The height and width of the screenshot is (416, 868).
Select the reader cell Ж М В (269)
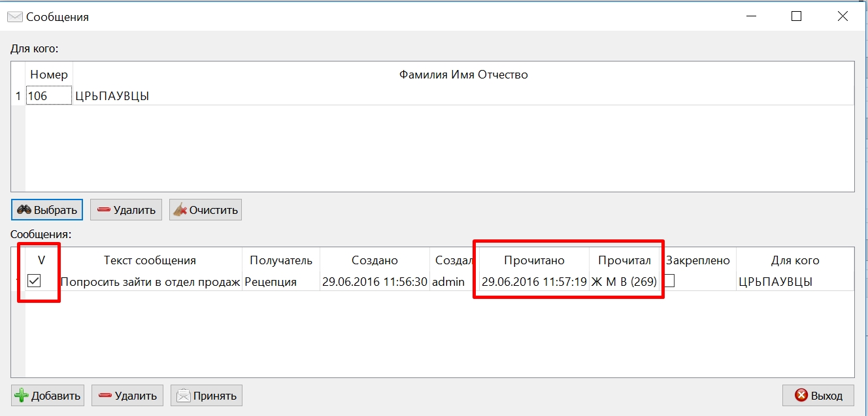(624, 282)
